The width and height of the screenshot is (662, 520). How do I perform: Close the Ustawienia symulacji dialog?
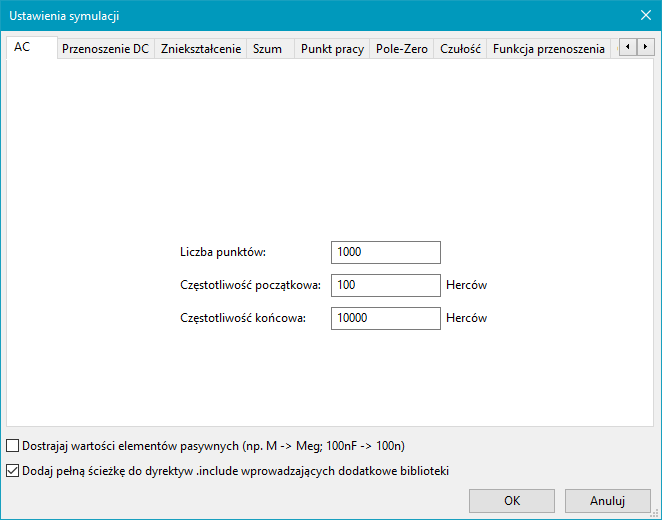tap(645, 14)
